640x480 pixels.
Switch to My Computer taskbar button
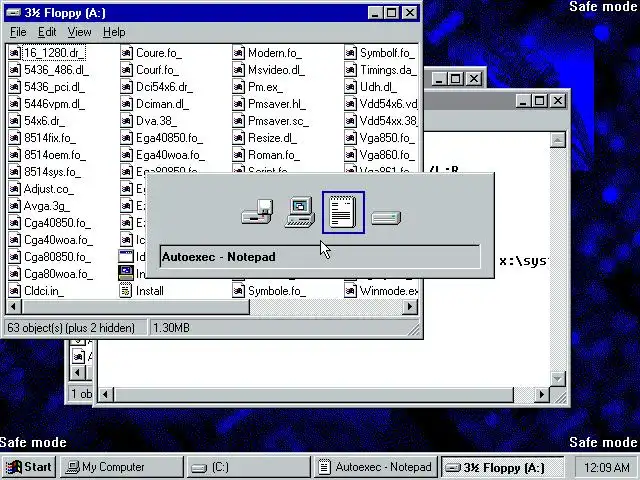(x=122, y=467)
